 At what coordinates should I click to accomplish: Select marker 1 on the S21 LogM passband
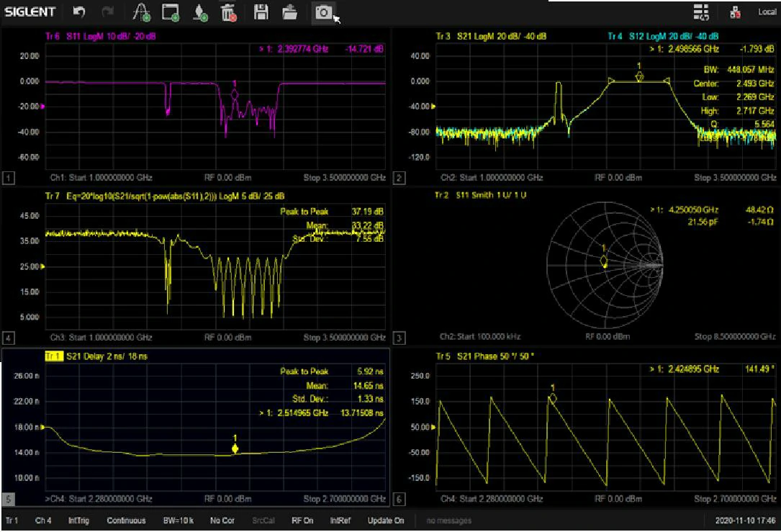pos(639,77)
